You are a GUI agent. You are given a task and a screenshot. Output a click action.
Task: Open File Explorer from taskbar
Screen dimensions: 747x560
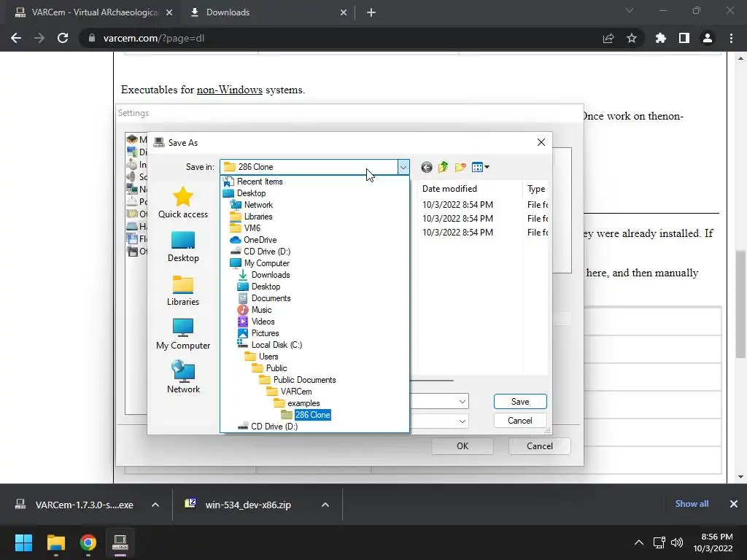coord(55,542)
